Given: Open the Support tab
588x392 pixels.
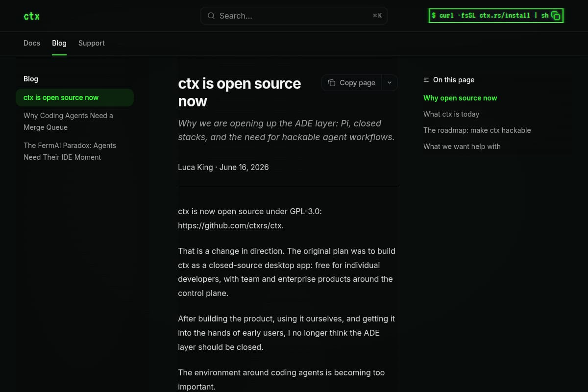Looking at the screenshot, I should click(92, 43).
